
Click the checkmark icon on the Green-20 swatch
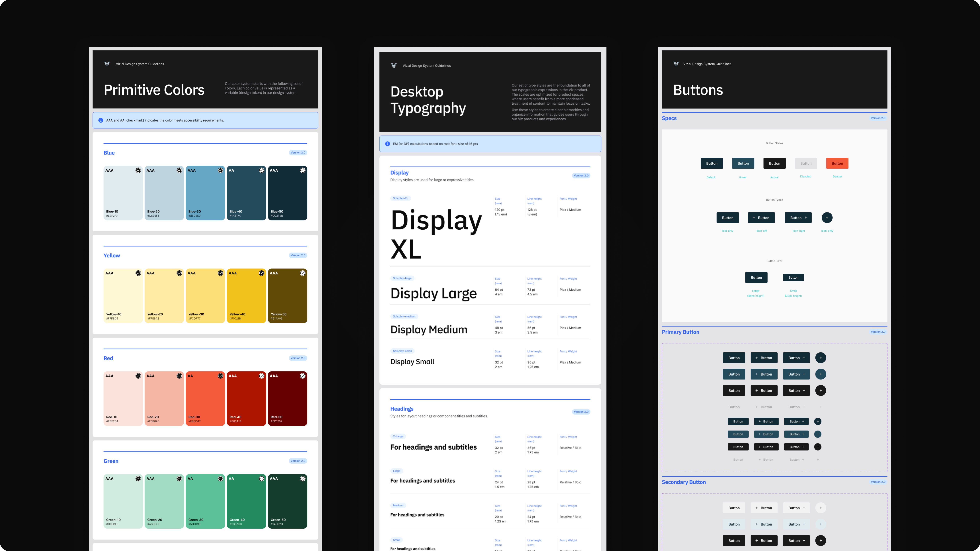(x=179, y=478)
